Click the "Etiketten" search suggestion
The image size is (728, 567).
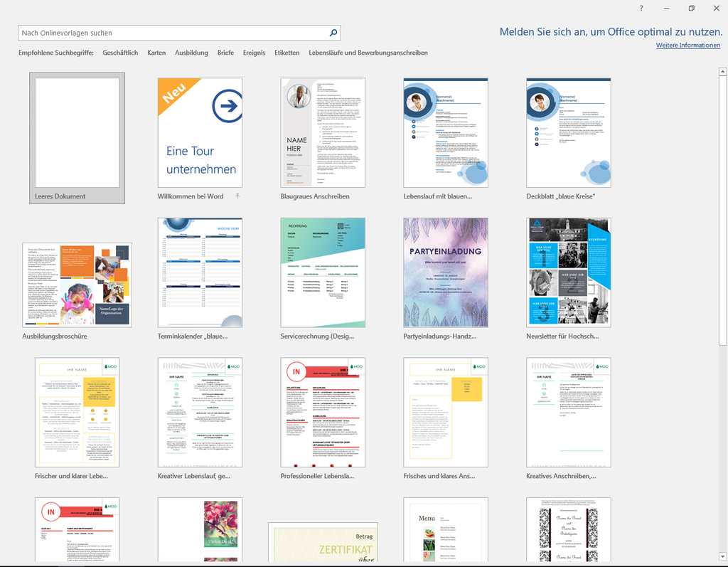(287, 53)
